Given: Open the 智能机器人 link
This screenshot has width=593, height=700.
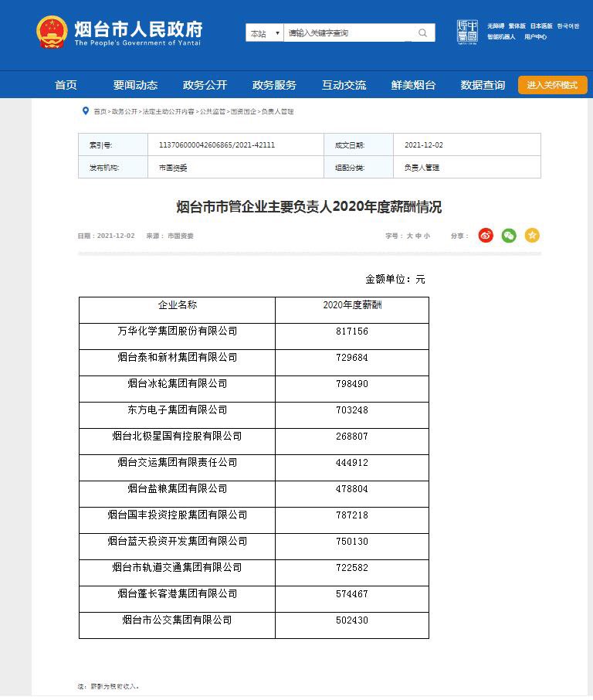Looking at the screenshot, I should click(x=501, y=37).
